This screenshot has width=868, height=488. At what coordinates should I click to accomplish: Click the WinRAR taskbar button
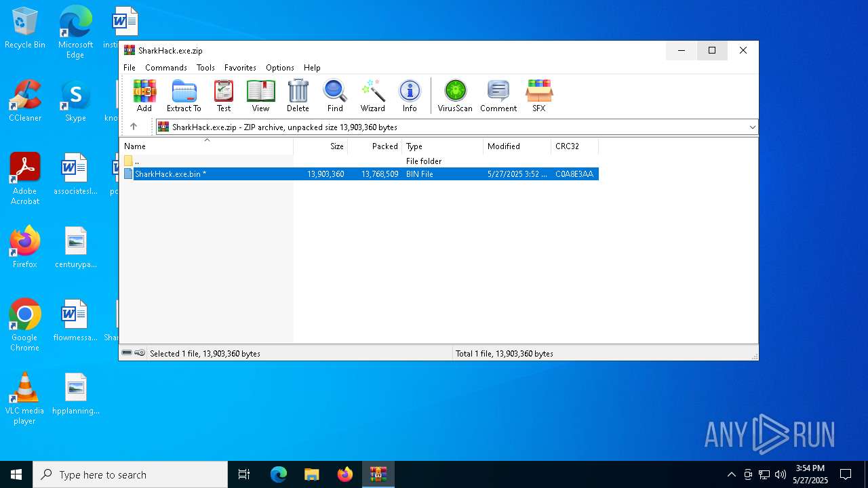378,474
